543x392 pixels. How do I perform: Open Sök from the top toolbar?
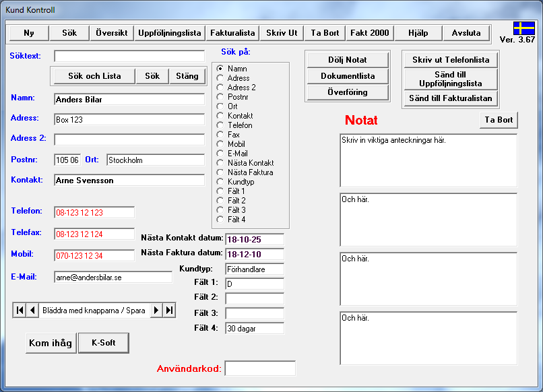tap(69, 33)
